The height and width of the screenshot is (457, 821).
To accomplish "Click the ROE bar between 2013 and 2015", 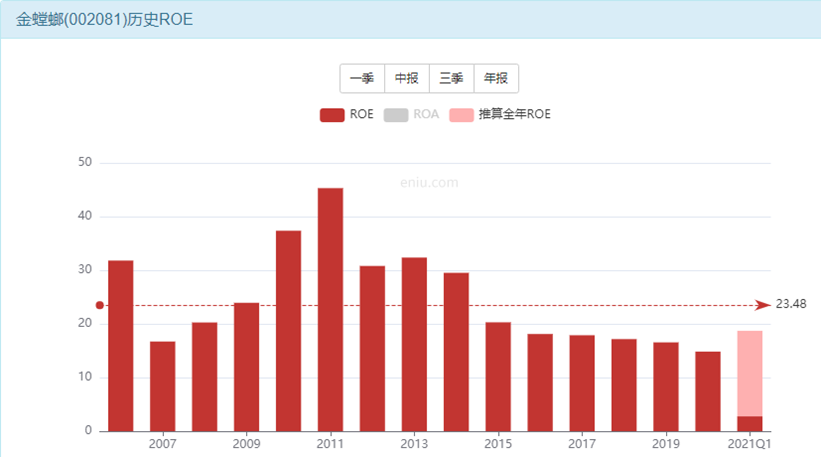I will [456, 352].
